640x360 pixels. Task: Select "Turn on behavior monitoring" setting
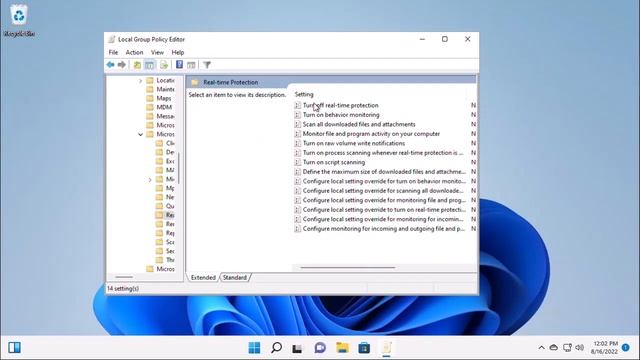pyautogui.click(x=341, y=115)
